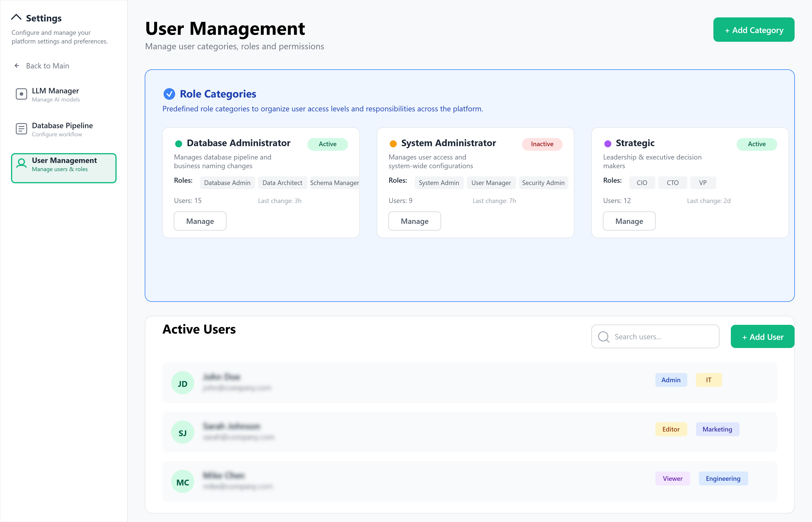This screenshot has height=522, width=812.
Task: Go Back to Main
Action: click(x=42, y=66)
